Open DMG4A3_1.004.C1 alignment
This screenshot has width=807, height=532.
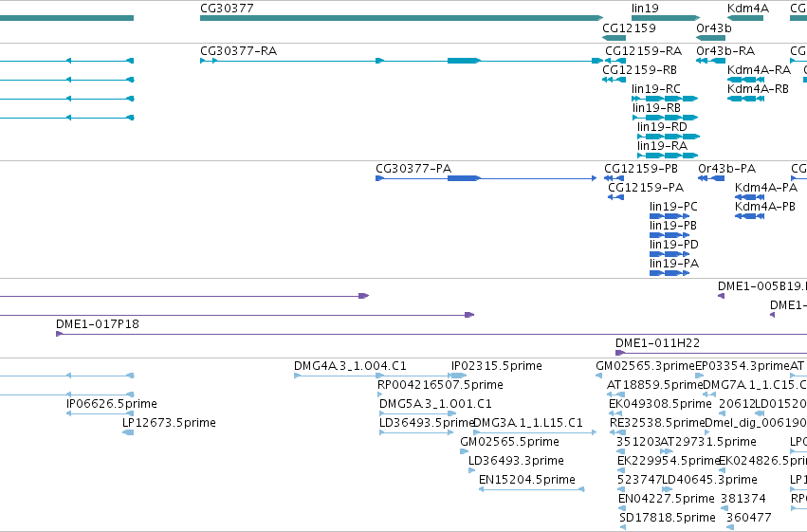pos(373,376)
